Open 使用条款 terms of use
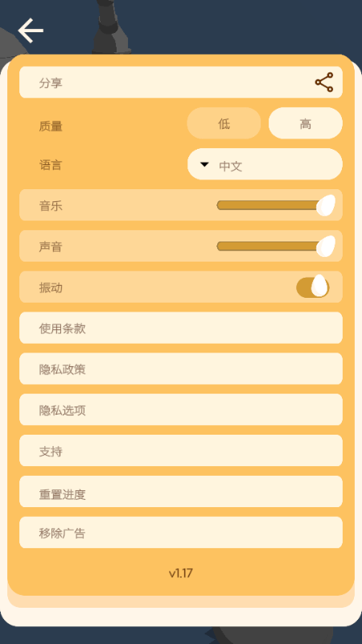The width and height of the screenshot is (362, 644). click(181, 328)
